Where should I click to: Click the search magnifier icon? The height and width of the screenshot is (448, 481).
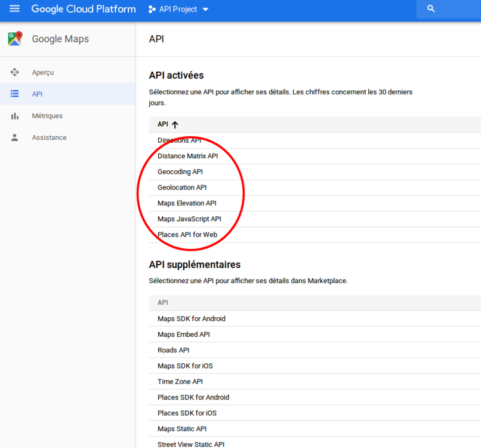431,8
